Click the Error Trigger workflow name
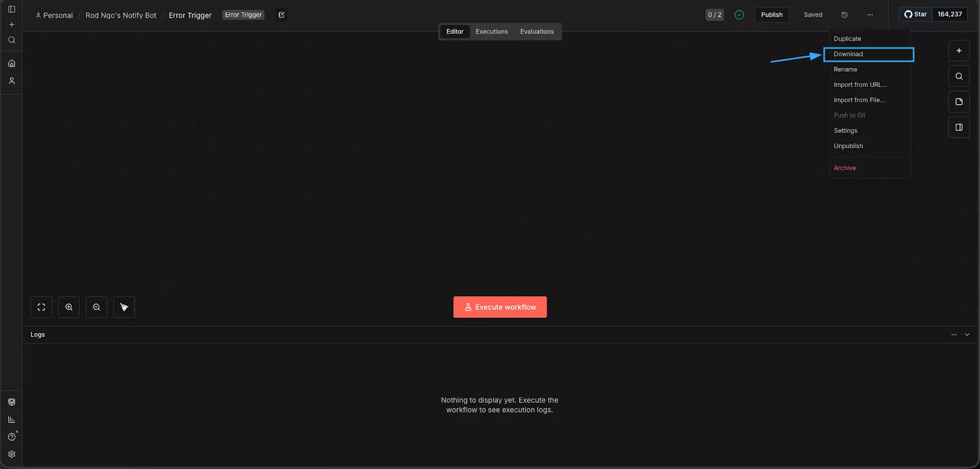Image resolution: width=980 pixels, height=469 pixels. click(x=190, y=15)
